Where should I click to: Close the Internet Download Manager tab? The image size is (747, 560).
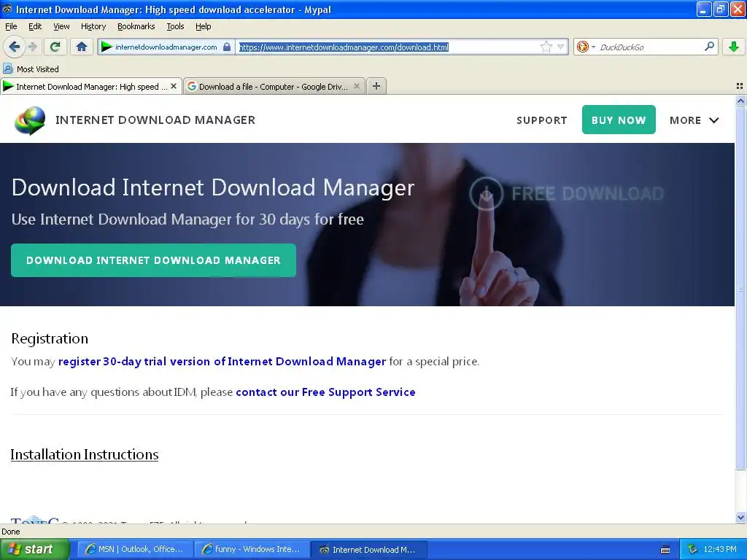coord(174,86)
